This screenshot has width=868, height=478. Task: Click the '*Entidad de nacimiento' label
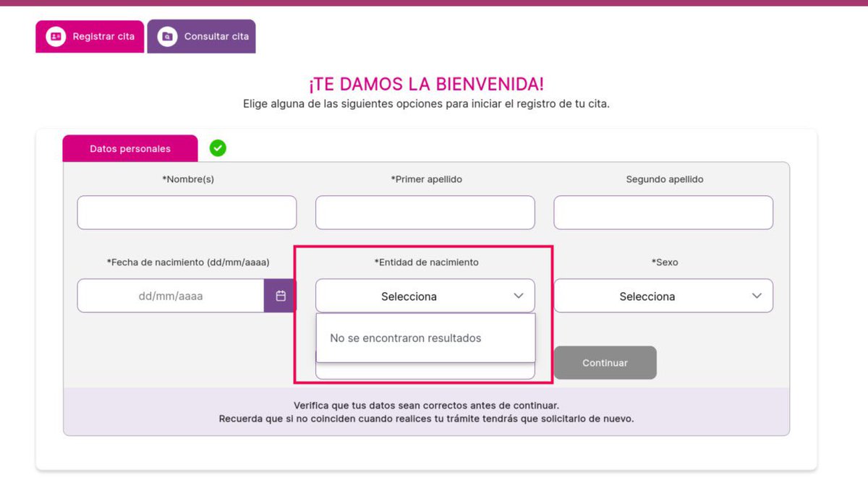point(426,263)
